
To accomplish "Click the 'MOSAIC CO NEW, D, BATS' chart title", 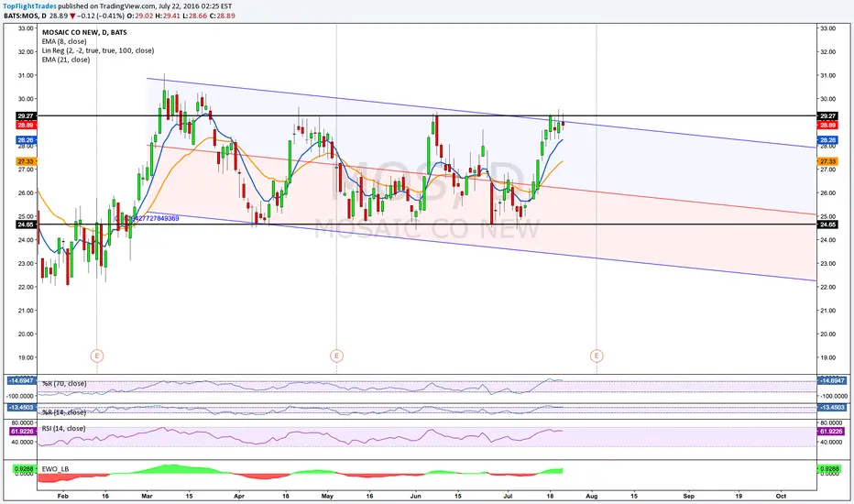I will click(84, 32).
